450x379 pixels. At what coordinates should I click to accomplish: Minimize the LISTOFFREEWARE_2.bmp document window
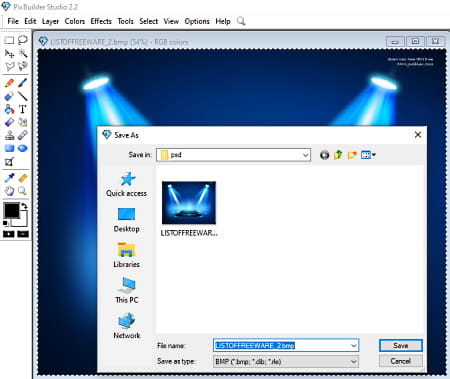coord(396,41)
